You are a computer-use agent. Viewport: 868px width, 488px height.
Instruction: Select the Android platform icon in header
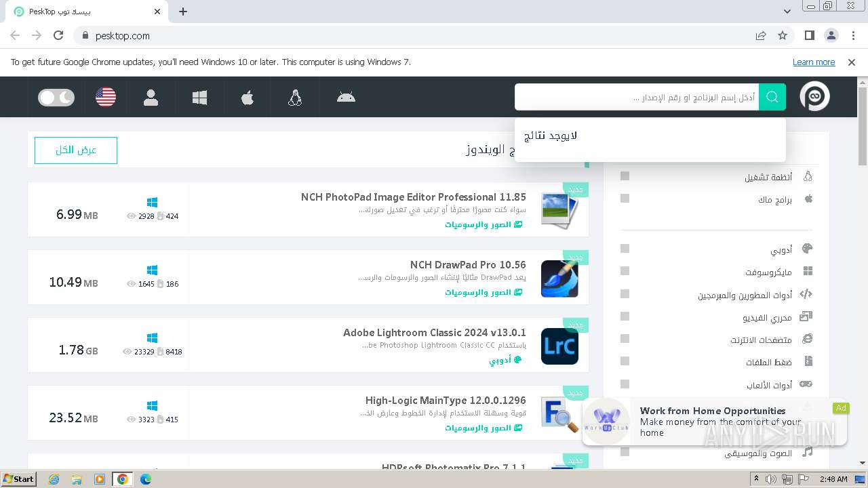click(346, 97)
